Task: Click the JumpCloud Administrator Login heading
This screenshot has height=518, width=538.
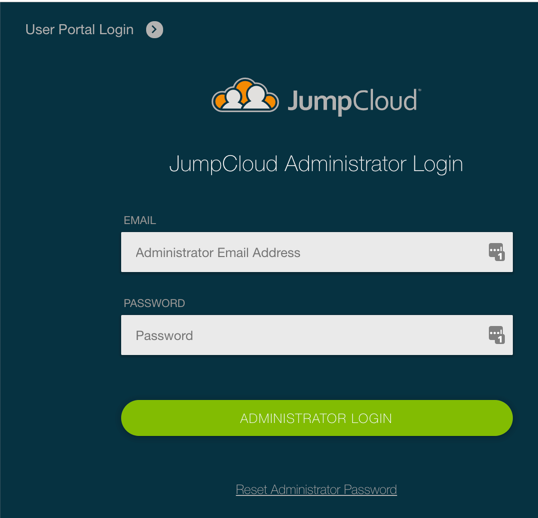Action: click(316, 164)
